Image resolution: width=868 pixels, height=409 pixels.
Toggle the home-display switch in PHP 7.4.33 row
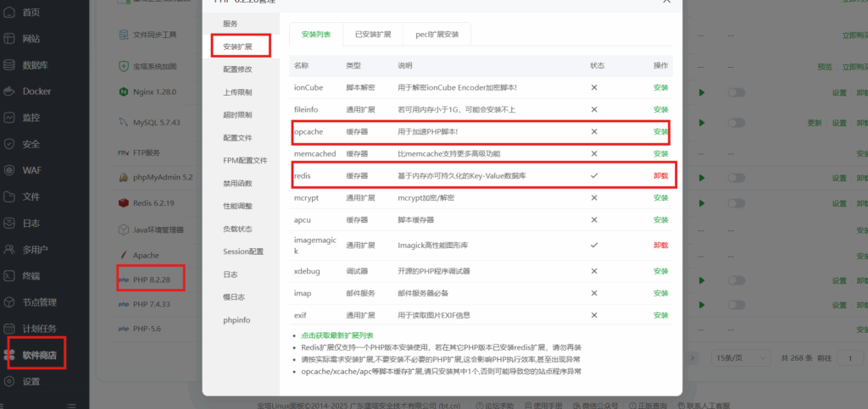pyautogui.click(x=737, y=305)
